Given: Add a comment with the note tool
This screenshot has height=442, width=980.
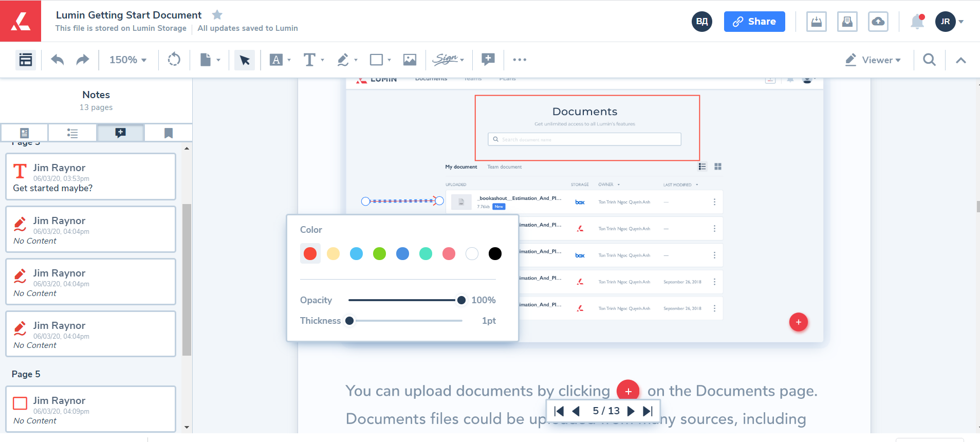Looking at the screenshot, I should pos(488,60).
